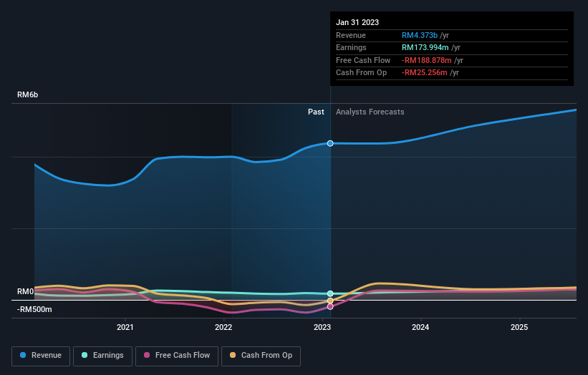Click the Cash From Op label in tooltip
The height and width of the screenshot is (375, 588).
click(361, 73)
